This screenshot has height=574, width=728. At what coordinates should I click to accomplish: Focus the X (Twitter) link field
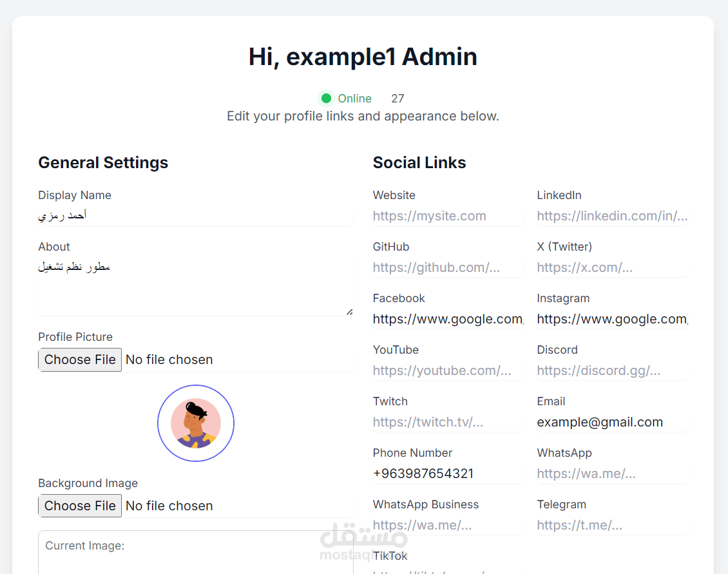coord(612,267)
